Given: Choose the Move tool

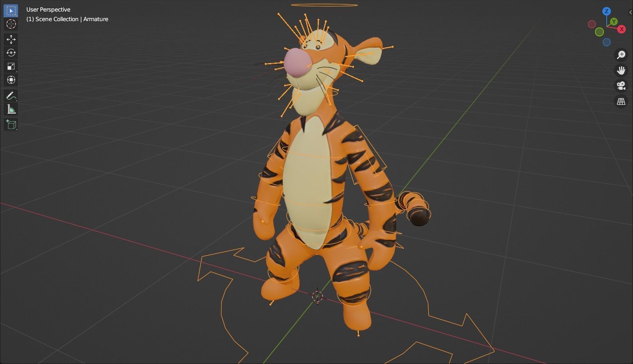Looking at the screenshot, I should coord(11,39).
